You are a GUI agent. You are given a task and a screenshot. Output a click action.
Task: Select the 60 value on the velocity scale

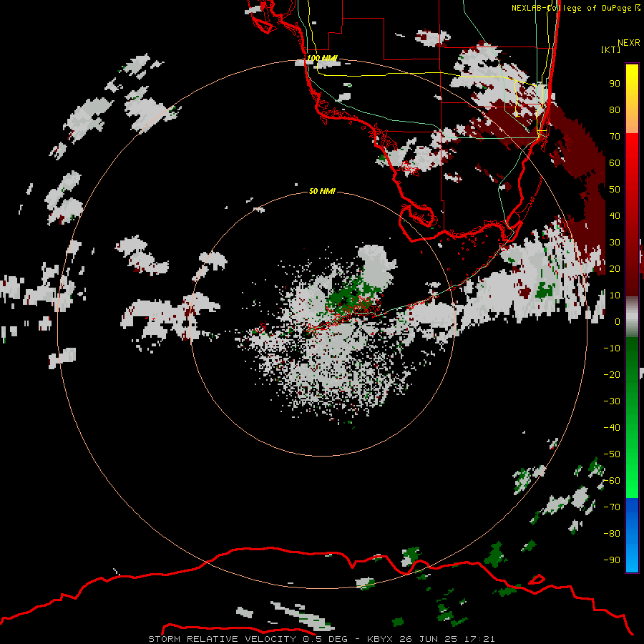coord(615,162)
